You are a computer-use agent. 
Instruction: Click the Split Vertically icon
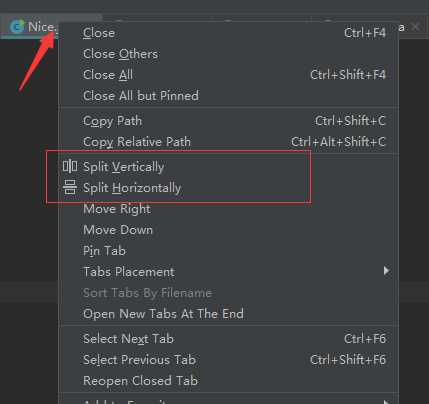[70, 166]
